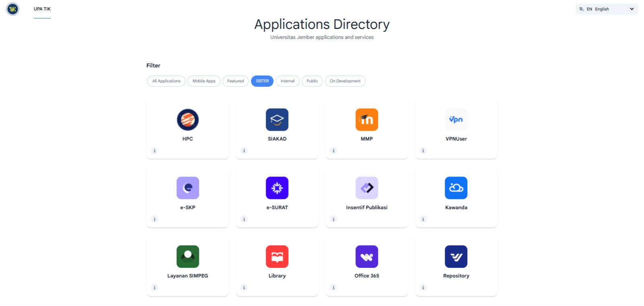644x306 pixels.
Task: Launch the SIAKAD app icon
Action: [x=277, y=120]
